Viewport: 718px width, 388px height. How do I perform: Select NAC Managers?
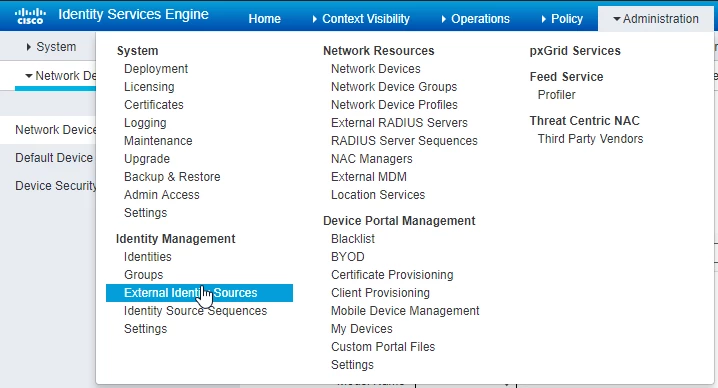(371, 158)
